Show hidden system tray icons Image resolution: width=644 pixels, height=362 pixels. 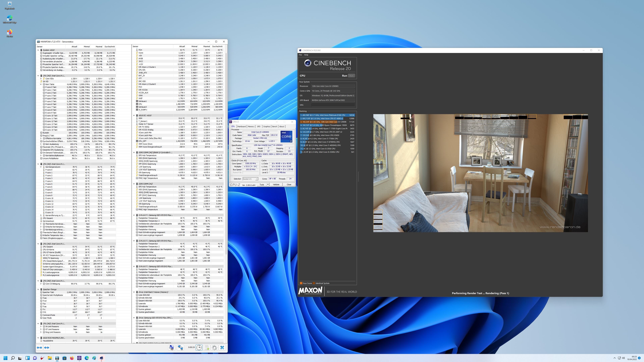tap(614, 358)
